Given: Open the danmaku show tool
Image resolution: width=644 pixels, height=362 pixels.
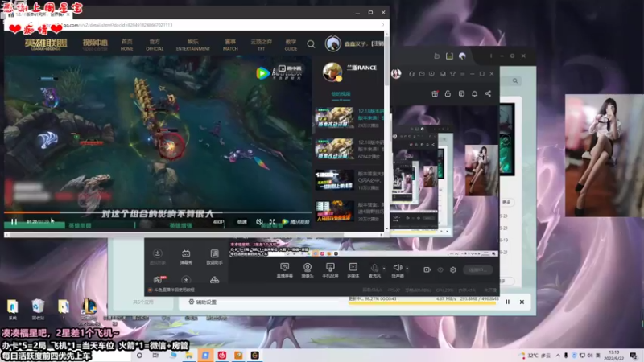Looking at the screenshot, I should click(x=186, y=257).
